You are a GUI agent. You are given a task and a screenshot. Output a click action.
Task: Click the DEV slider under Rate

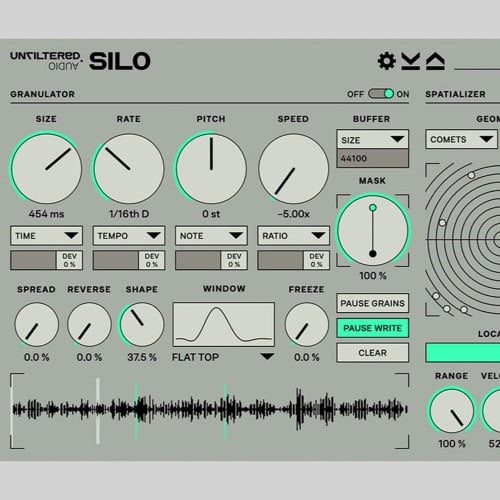click(129, 260)
